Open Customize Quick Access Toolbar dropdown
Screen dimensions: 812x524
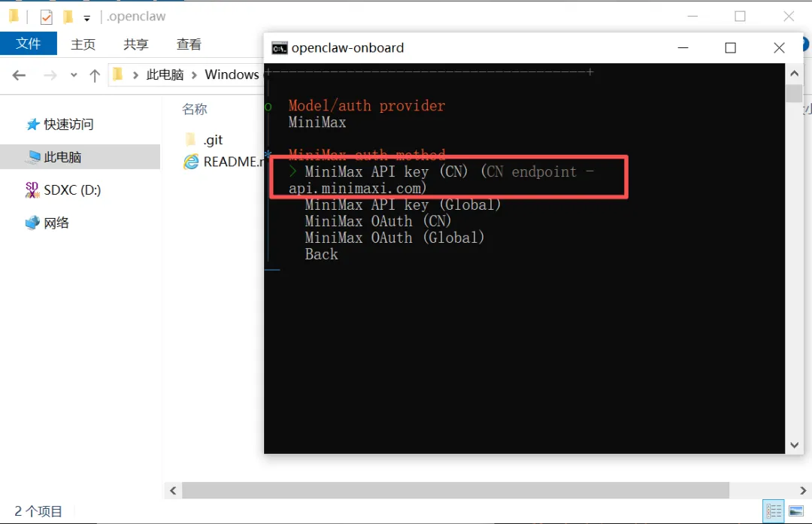click(87, 19)
